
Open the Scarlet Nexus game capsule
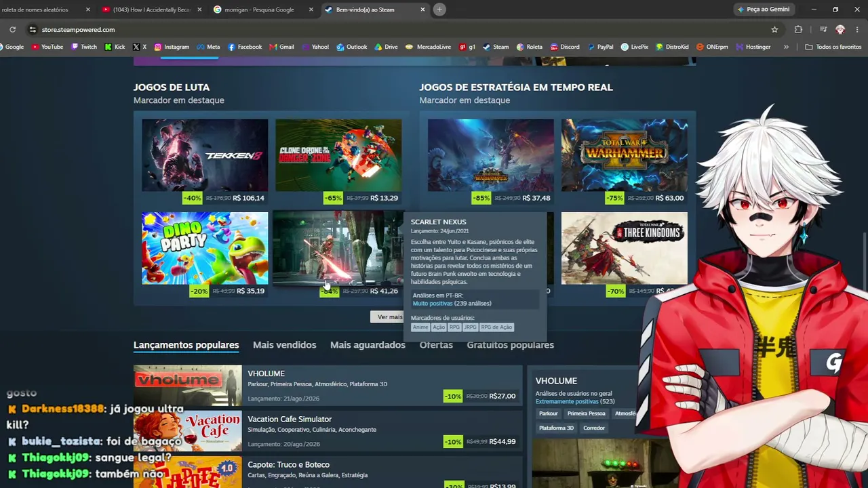tap(338, 248)
